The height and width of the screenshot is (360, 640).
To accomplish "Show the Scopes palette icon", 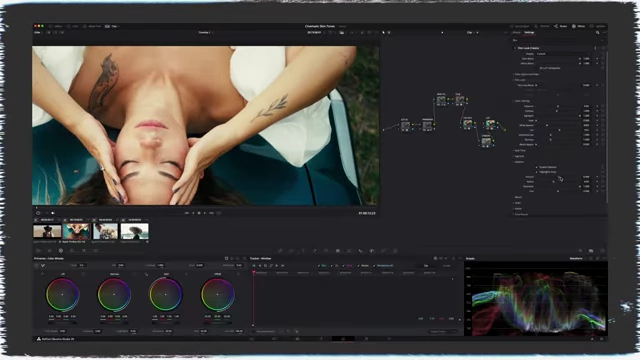I will pyautogui.click(x=591, y=251).
